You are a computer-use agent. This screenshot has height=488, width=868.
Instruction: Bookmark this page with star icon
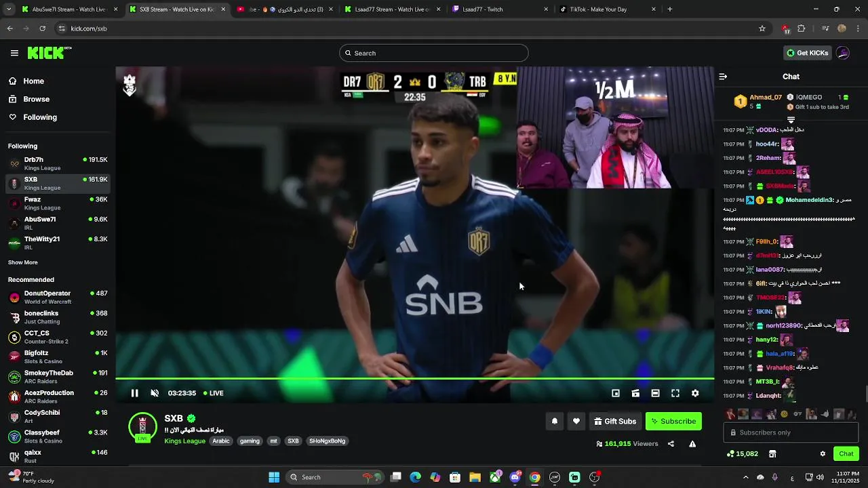762,28
